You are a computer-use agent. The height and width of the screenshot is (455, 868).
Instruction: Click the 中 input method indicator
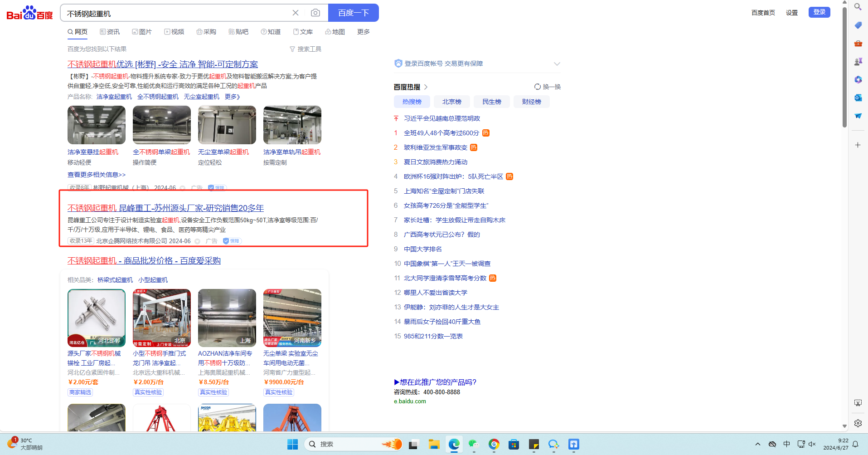point(786,444)
